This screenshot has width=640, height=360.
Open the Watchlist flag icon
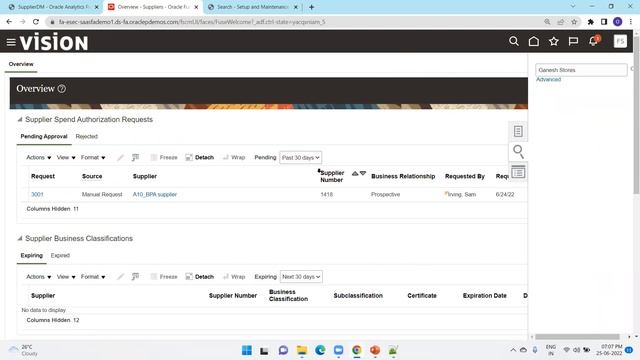(573, 41)
